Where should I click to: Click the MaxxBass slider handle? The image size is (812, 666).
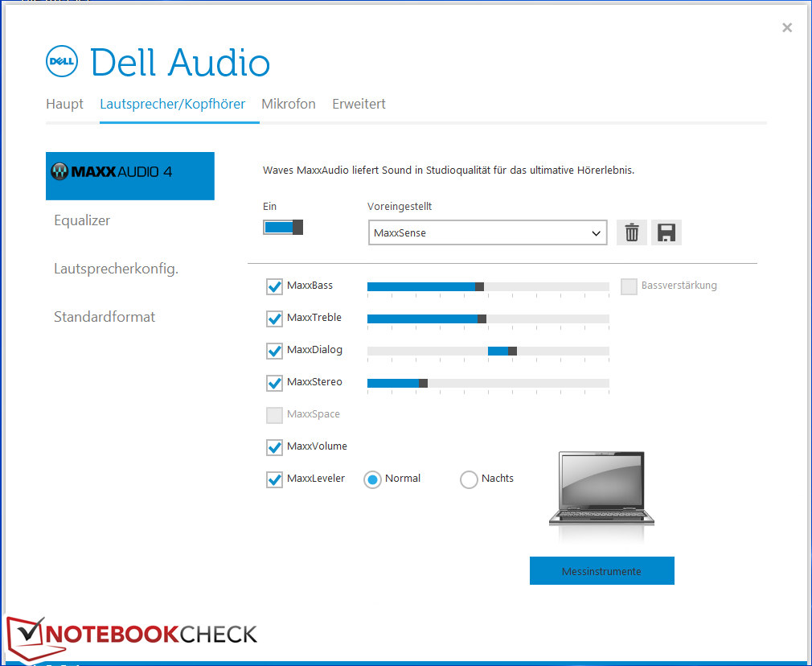click(479, 286)
